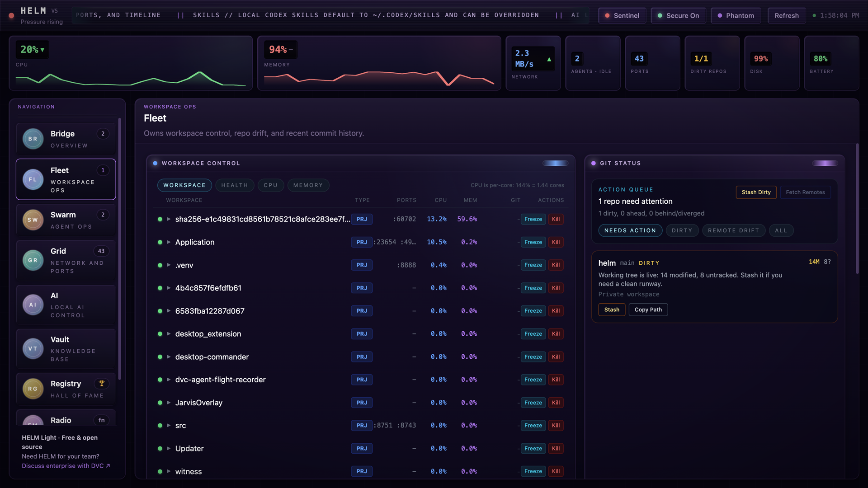Screen dimensions: 868x488
Task: Toggle Phantom mode
Action: [x=736, y=15]
